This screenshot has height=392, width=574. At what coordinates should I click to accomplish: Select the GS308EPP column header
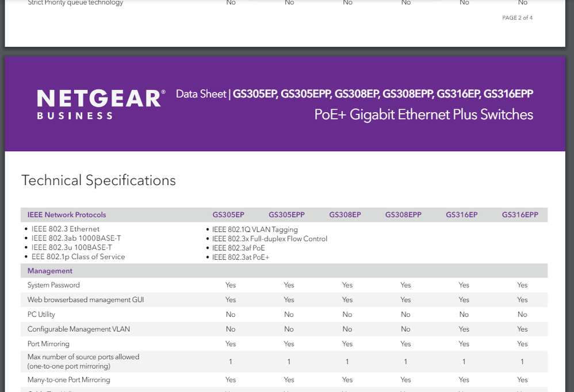click(x=403, y=214)
